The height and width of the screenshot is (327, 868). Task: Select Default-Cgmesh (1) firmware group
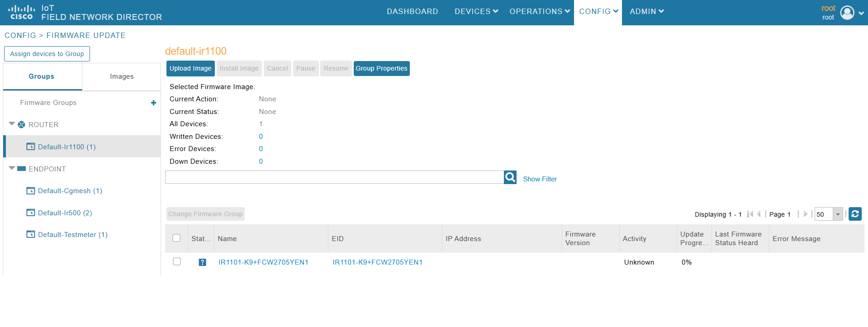[70, 191]
